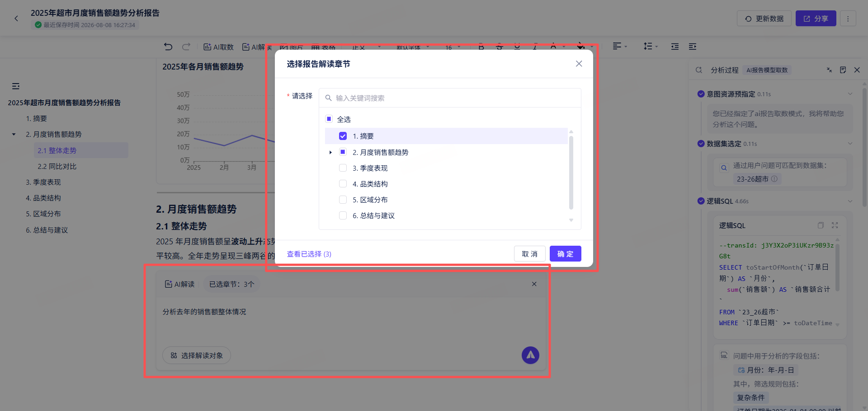Viewport: 868px width, 411px height.
Task: Collapse 2. 月度销售额趋势 in left outline
Action: click(x=14, y=134)
